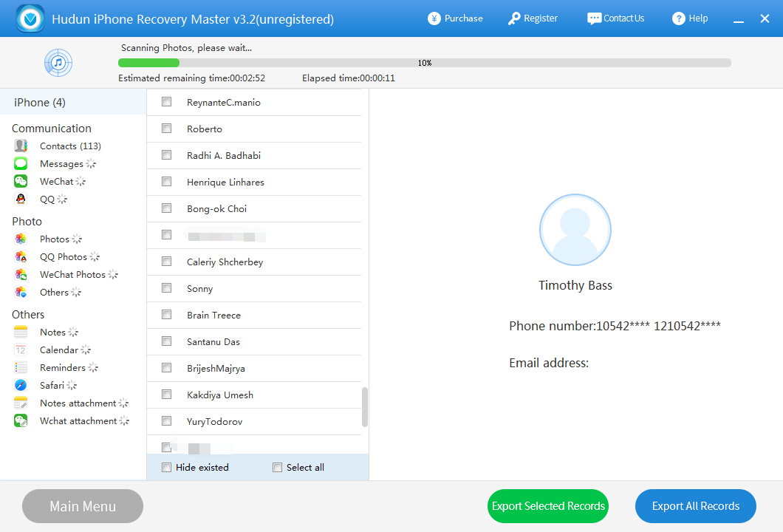The width and height of the screenshot is (783, 532).
Task: Open the QQ Photos category
Action: coord(64,256)
